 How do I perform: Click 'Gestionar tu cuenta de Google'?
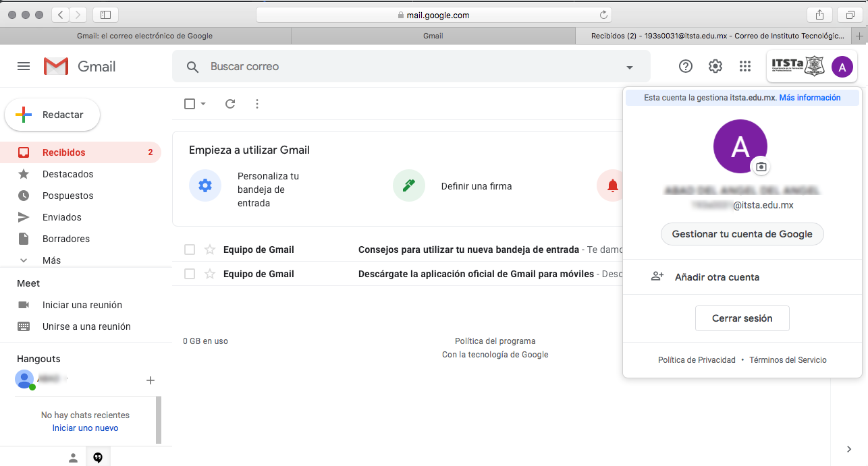pos(742,235)
